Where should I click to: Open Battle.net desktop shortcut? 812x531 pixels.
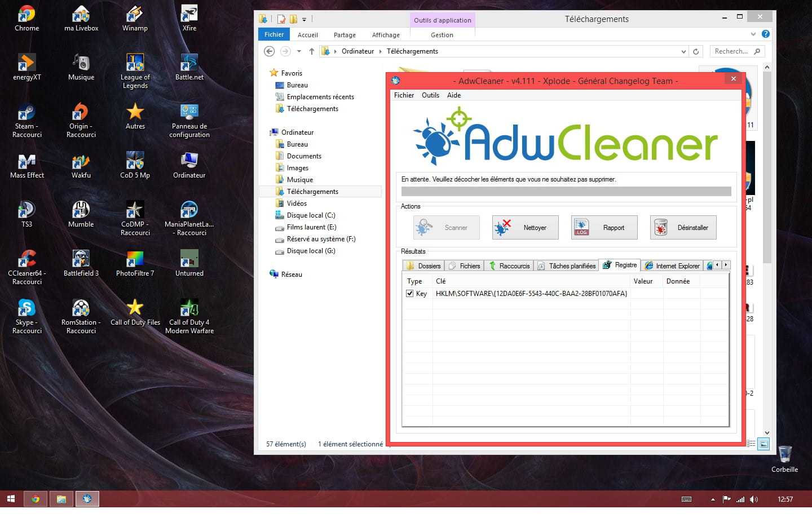(189, 67)
